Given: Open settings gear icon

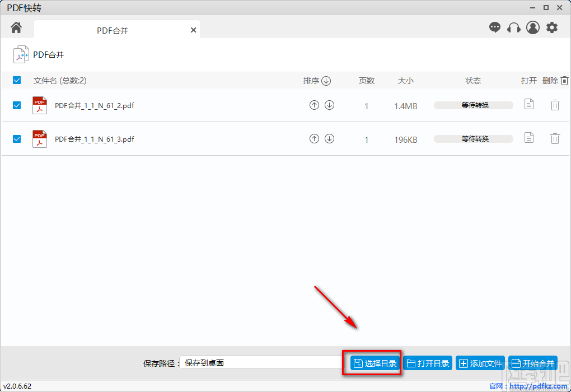Looking at the screenshot, I should coord(552,27).
